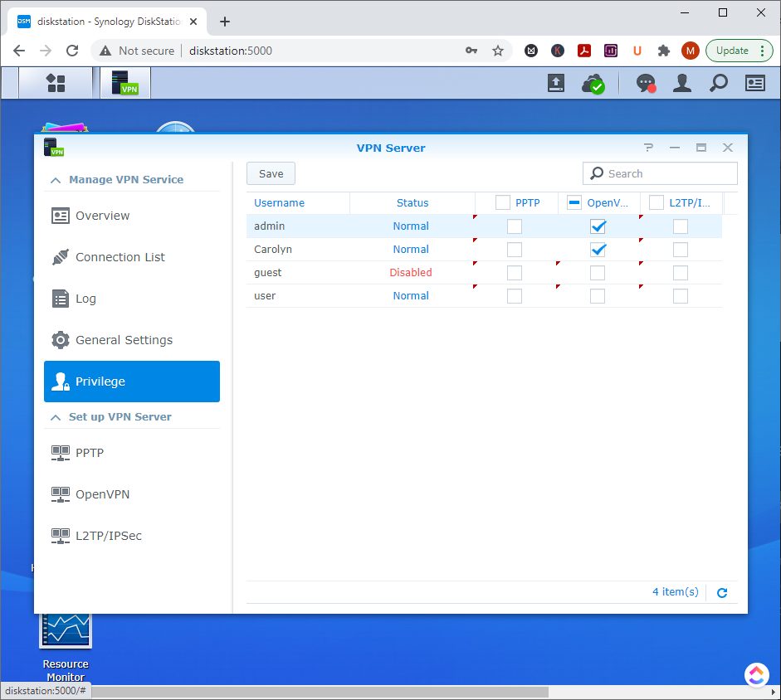Open the saved passwords key icon
This screenshot has width=781, height=700.
point(471,51)
